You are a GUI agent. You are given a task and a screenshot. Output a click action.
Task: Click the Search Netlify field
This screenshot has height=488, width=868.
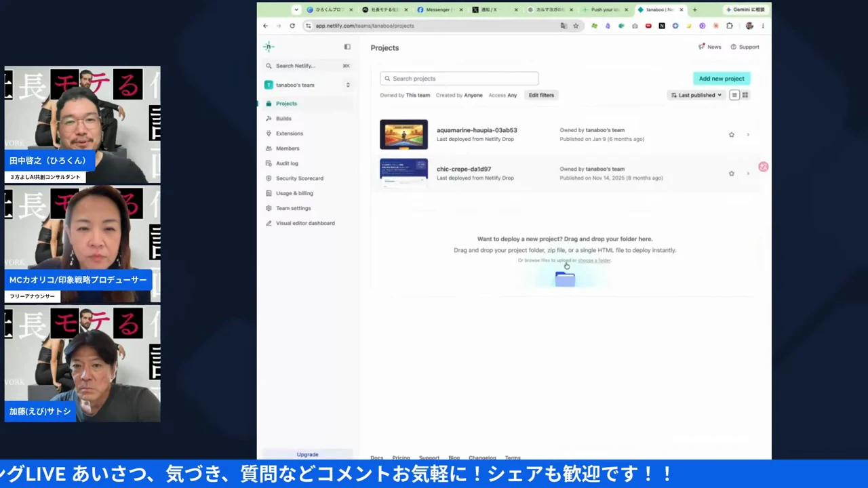coord(308,66)
